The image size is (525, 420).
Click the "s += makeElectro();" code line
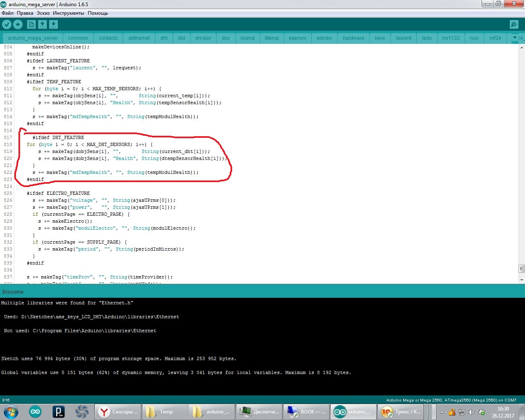tap(65, 221)
